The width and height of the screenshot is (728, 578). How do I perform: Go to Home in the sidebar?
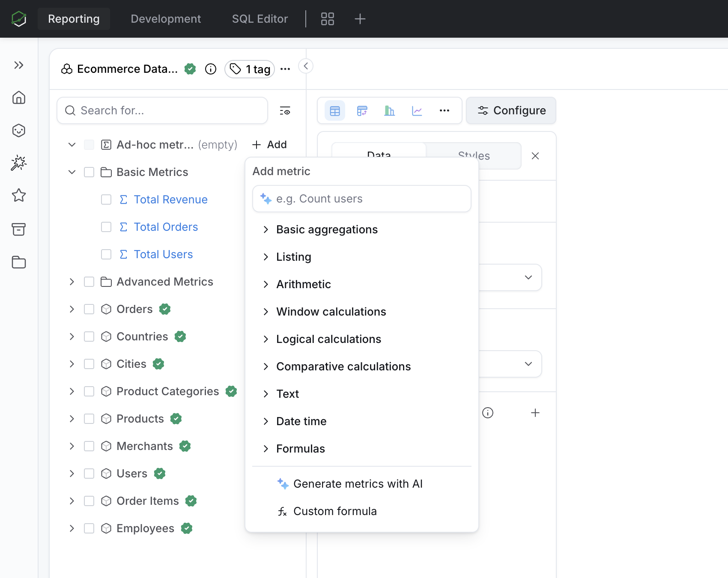(19, 98)
